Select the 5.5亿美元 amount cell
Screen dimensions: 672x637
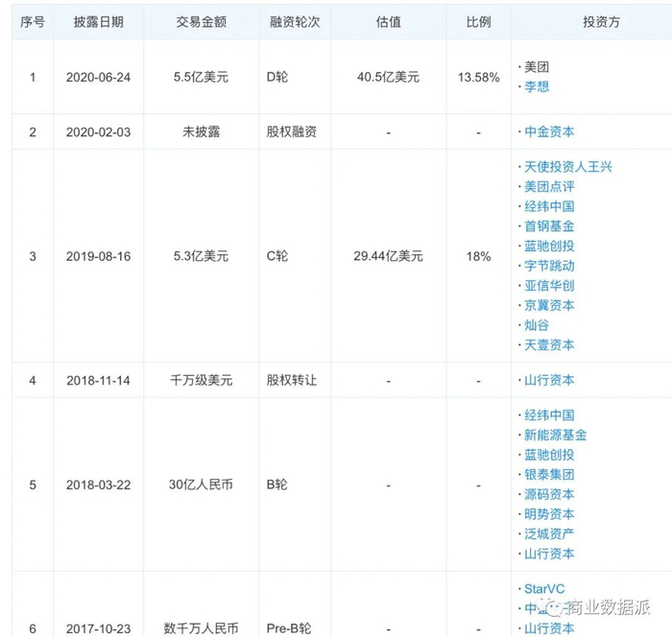[x=201, y=77]
